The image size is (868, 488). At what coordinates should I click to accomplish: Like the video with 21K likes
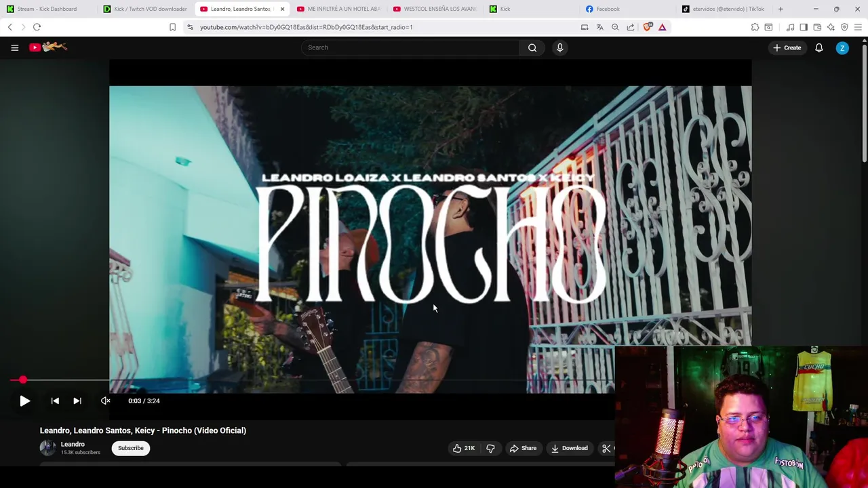(464, 448)
